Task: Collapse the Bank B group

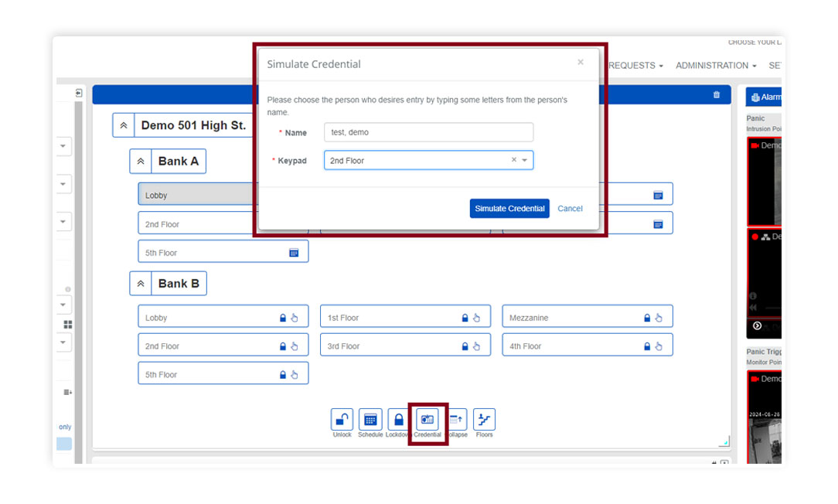Action: pyautogui.click(x=141, y=284)
